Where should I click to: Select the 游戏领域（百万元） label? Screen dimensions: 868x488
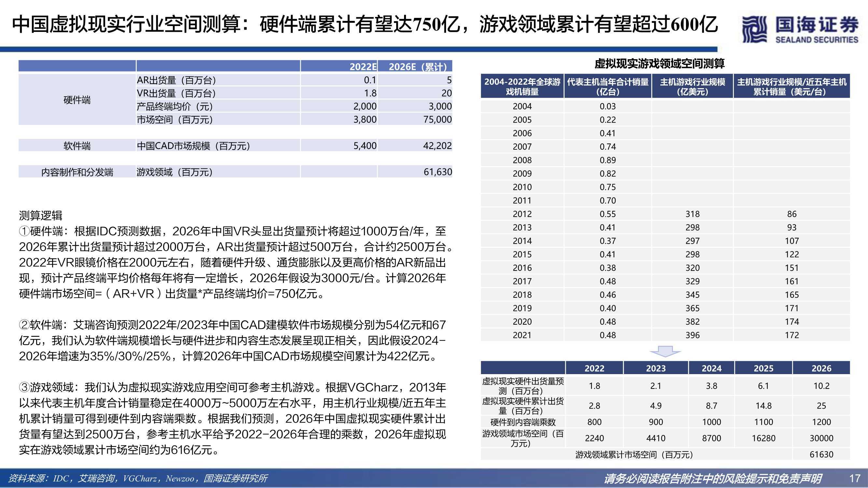point(175,172)
